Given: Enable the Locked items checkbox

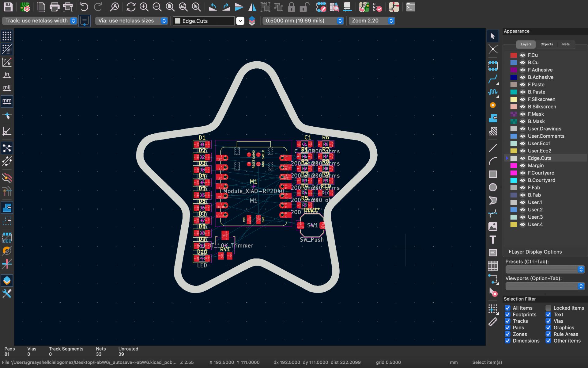Looking at the screenshot, I should [x=548, y=308].
